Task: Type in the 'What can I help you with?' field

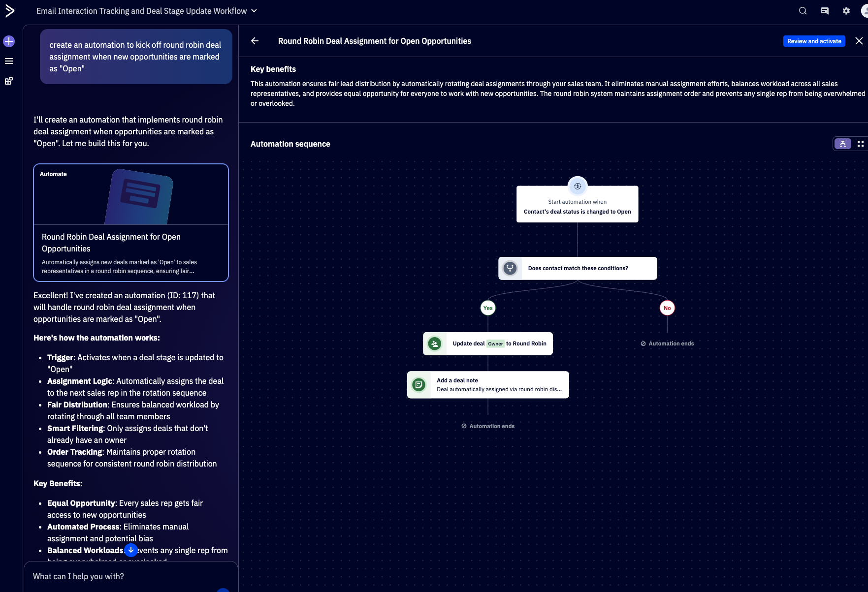Action: click(x=123, y=576)
